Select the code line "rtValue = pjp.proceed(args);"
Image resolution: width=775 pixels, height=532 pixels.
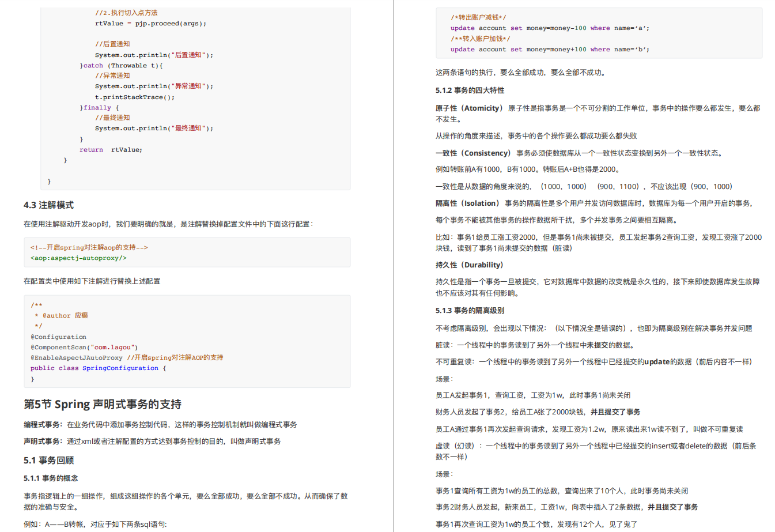pos(150,24)
